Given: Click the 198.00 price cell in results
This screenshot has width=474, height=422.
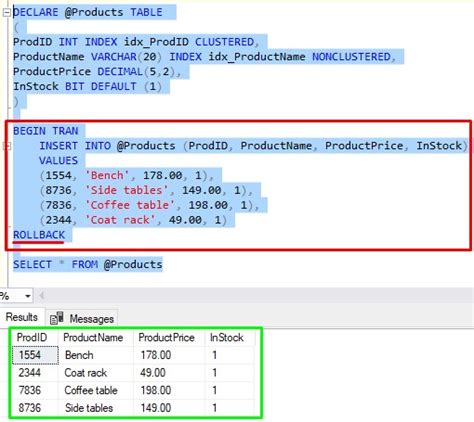Looking at the screenshot, I should pos(169,390).
